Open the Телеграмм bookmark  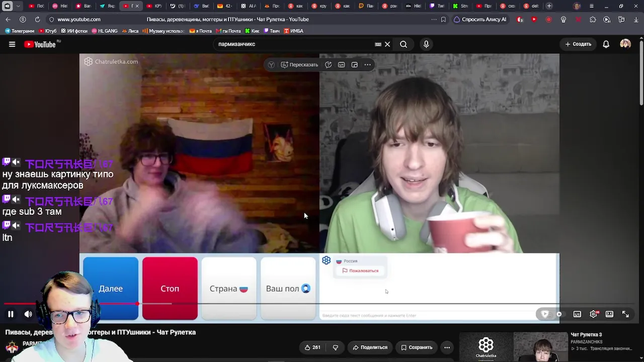coord(20,31)
